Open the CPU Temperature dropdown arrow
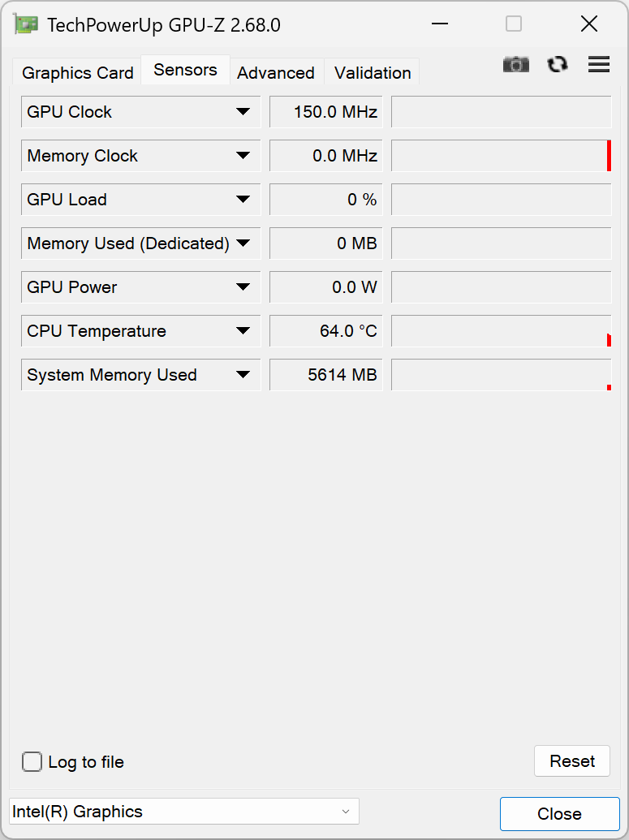The width and height of the screenshot is (629, 840). 243,331
